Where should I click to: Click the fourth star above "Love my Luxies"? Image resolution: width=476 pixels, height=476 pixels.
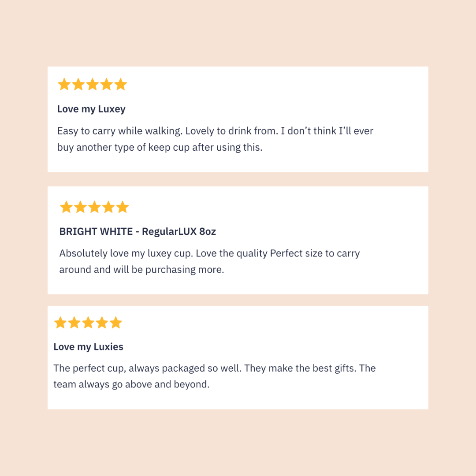102,323
